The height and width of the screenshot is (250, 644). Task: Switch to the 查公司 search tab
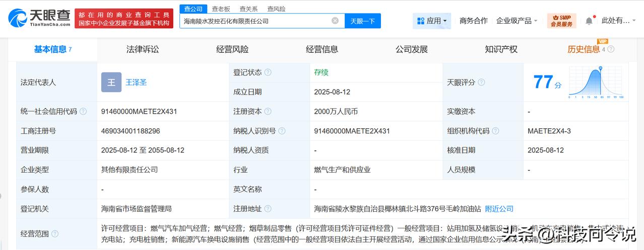point(194,9)
